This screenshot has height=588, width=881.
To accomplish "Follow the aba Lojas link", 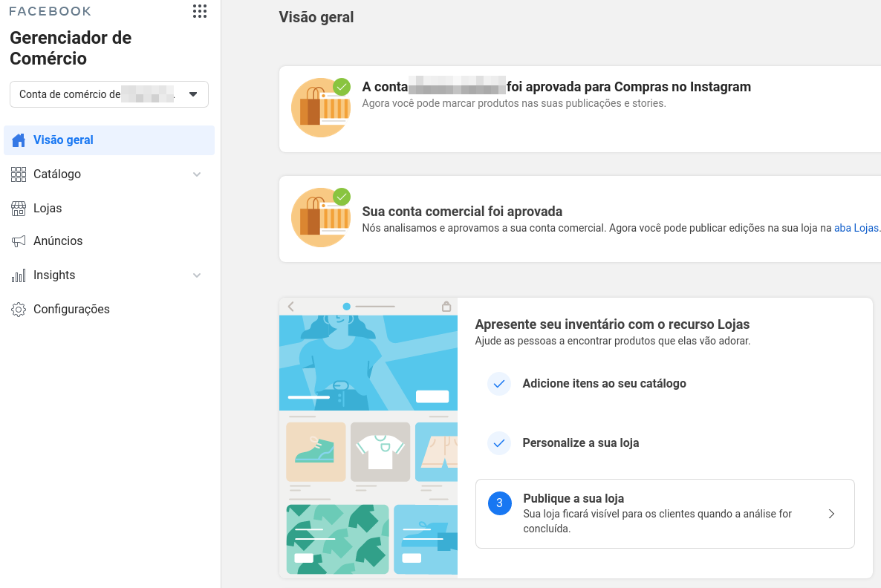I will 856,228.
